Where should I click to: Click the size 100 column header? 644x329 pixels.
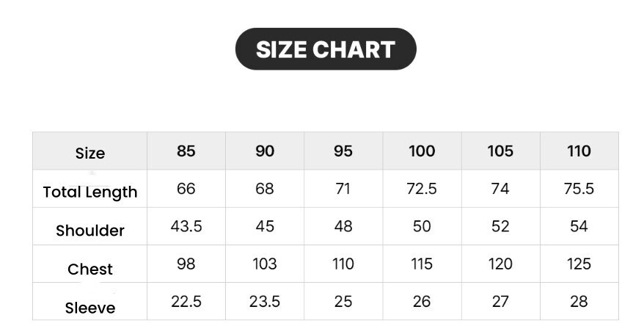pos(422,151)
